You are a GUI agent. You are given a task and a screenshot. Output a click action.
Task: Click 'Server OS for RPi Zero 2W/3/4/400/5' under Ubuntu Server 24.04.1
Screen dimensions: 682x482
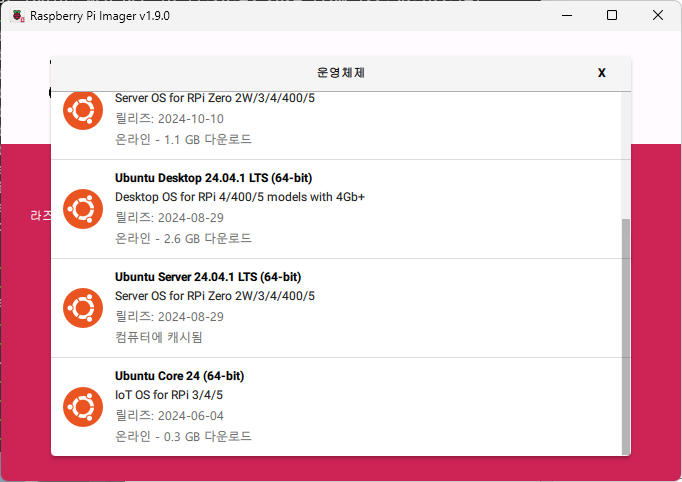point(215,296)
